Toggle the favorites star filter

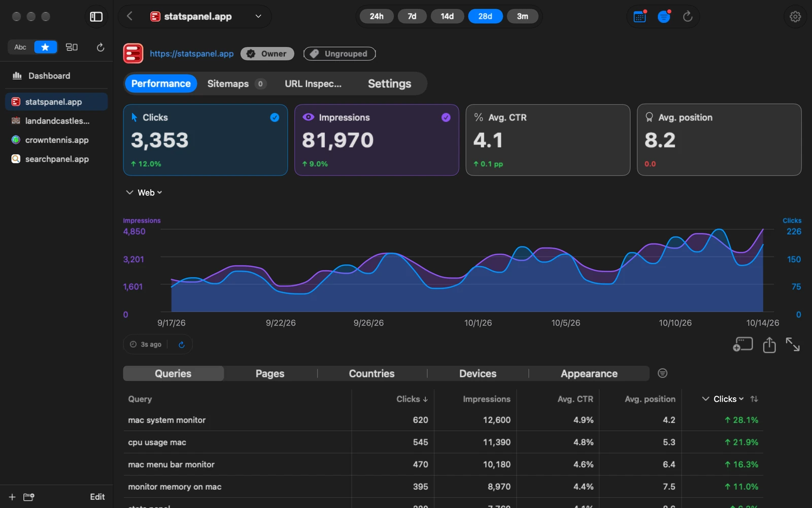[45, 47]
